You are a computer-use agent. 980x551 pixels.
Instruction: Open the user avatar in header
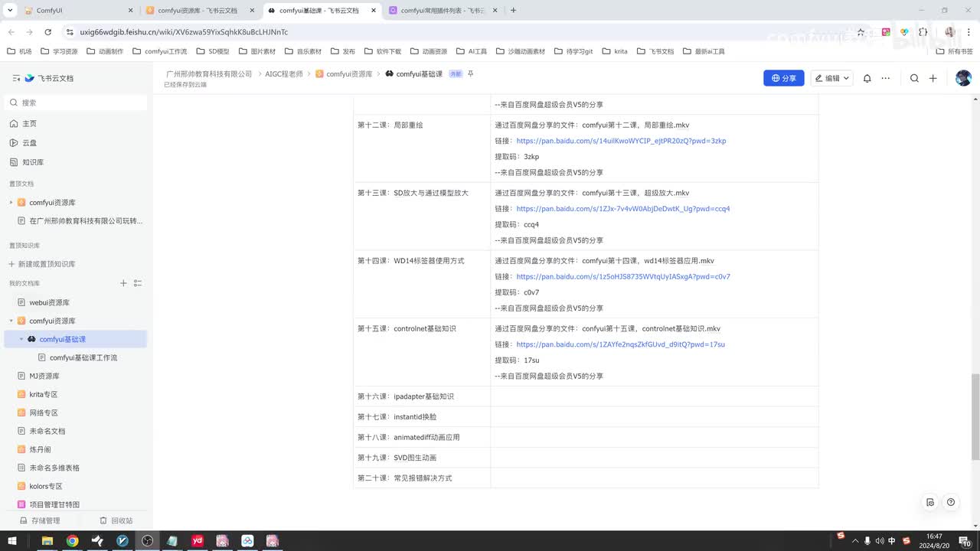point(963,78)
